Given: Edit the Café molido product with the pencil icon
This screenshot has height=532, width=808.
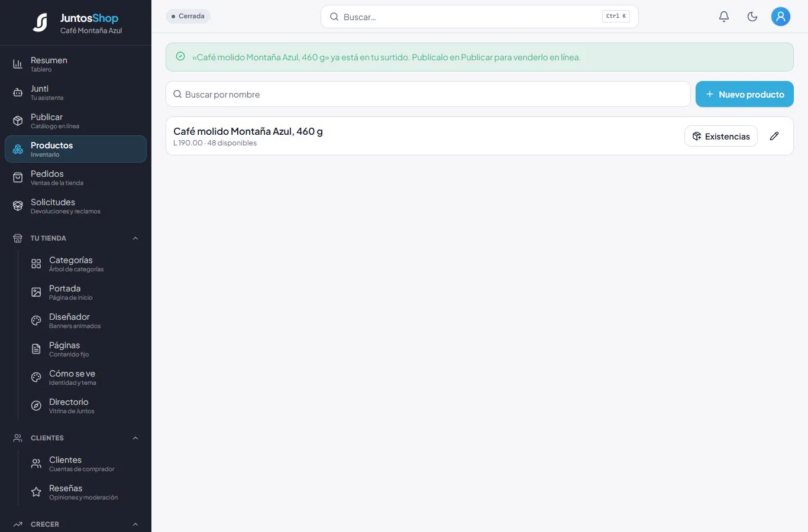Looking at the screenshot, I should click(x=774, y=136).
